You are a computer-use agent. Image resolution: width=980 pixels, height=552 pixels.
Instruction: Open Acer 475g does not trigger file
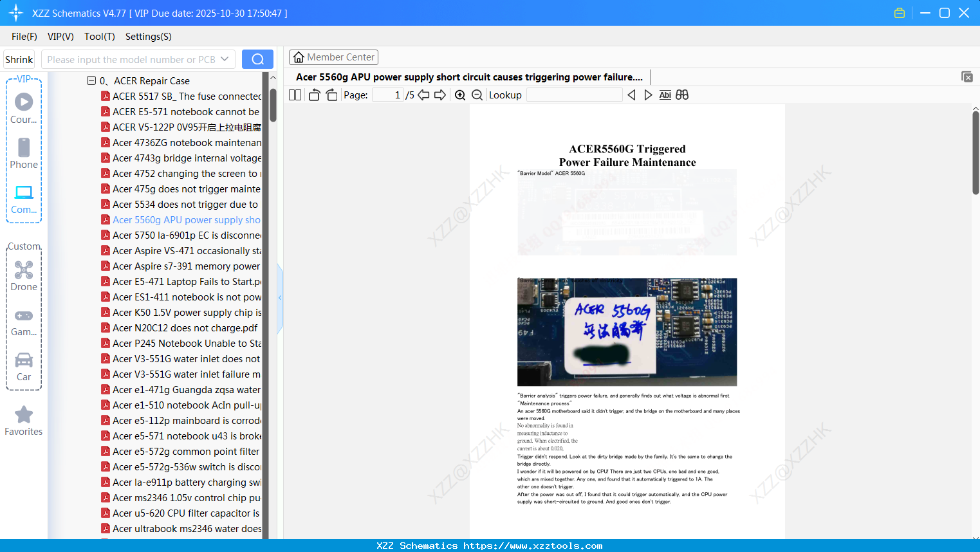[181, 189]
